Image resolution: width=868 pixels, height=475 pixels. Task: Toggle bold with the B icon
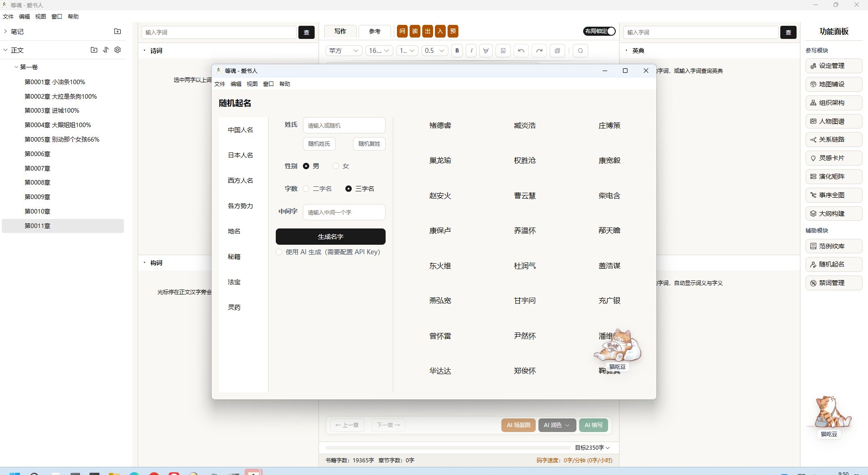coord(457,51)
